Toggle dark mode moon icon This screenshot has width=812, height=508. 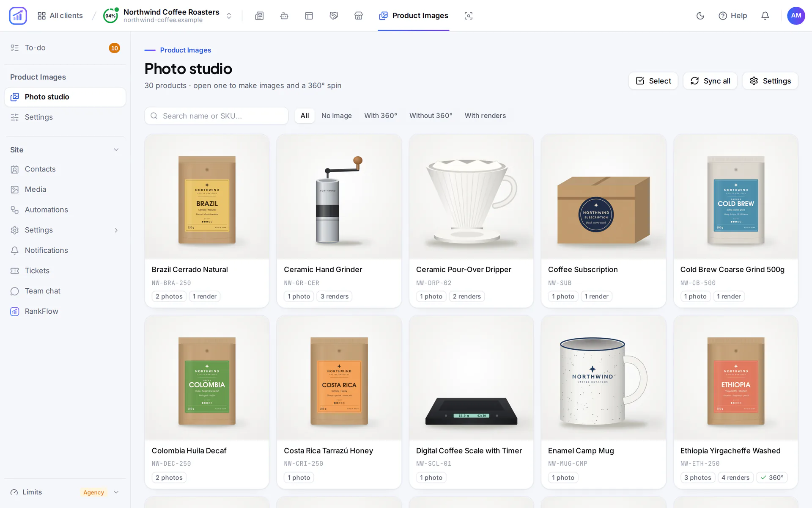[700, 16]
